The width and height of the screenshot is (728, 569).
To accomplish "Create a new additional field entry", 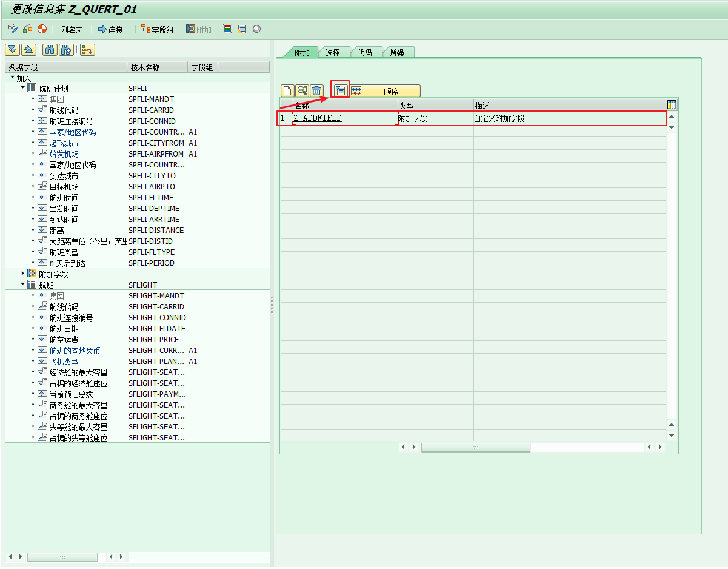I will (x=287, y=91).
